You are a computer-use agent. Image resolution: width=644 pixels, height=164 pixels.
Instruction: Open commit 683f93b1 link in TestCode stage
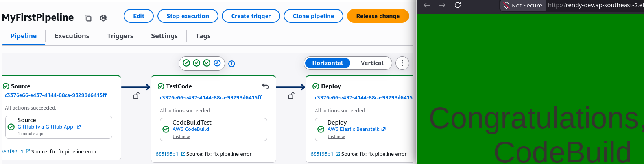(x=170, y=154)
